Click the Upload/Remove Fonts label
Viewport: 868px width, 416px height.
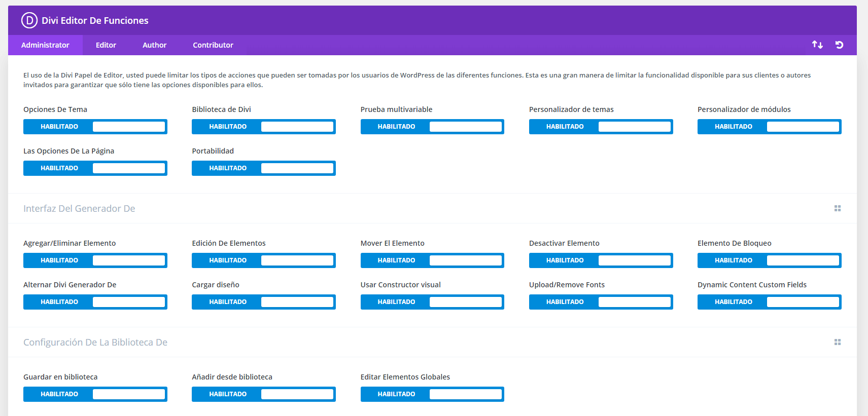point(567,285)
